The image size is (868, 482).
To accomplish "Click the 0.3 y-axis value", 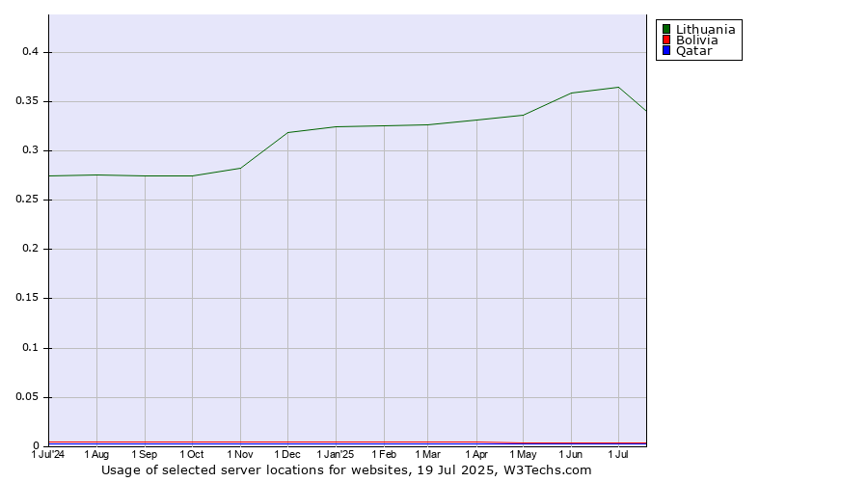I will (31, 150).
